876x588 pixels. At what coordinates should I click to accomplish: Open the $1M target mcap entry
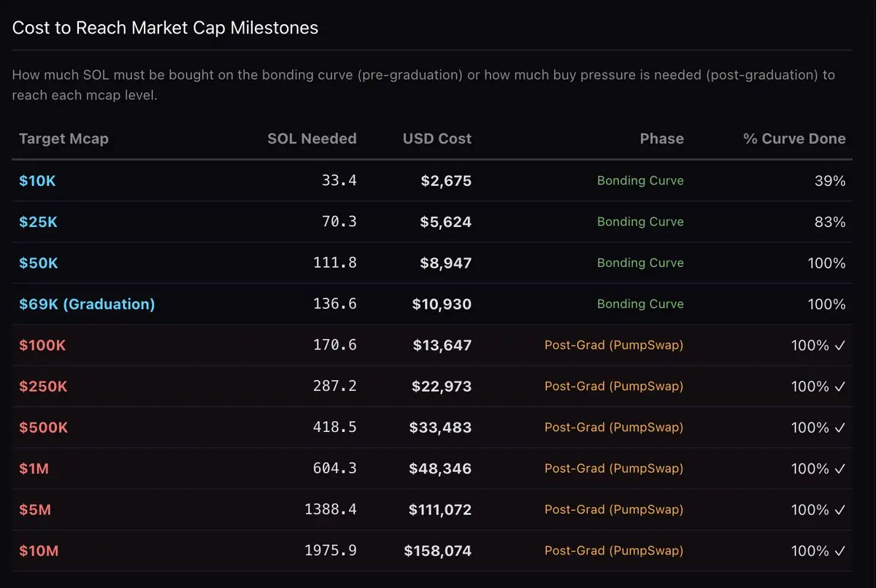[x=34, y=468]
